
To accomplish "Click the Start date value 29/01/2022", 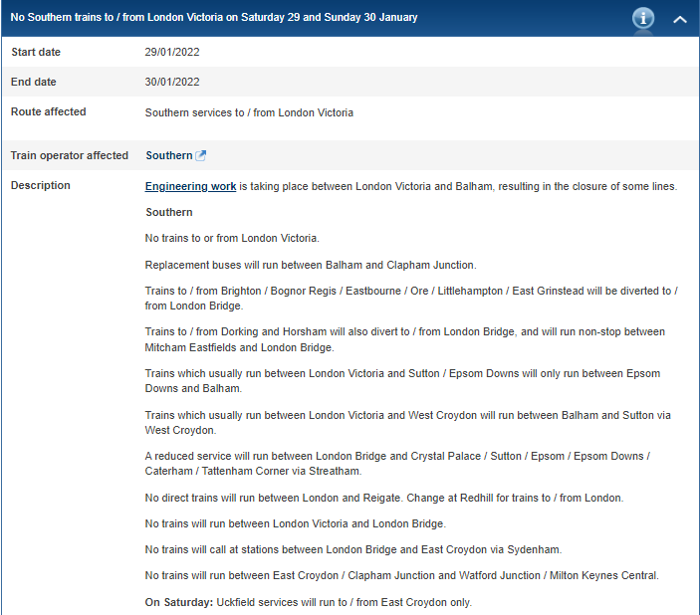I will tap(172, 52).
